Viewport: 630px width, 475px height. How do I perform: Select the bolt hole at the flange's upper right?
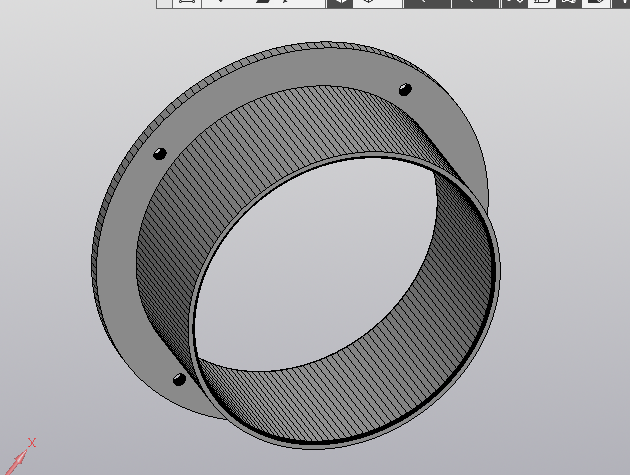(x=405, y=89)
